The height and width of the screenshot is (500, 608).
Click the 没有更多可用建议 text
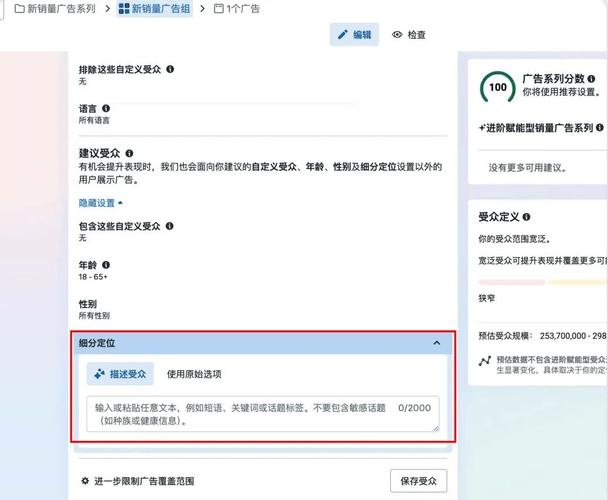[x=527, y=168]
